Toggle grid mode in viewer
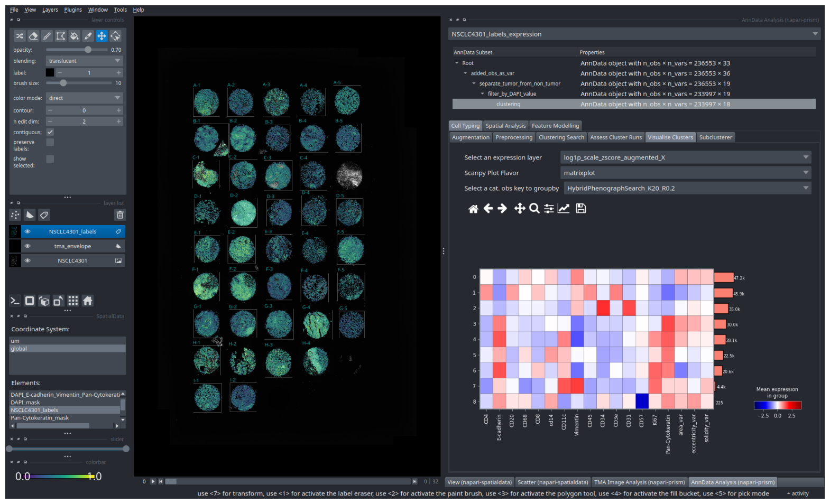 73,301
